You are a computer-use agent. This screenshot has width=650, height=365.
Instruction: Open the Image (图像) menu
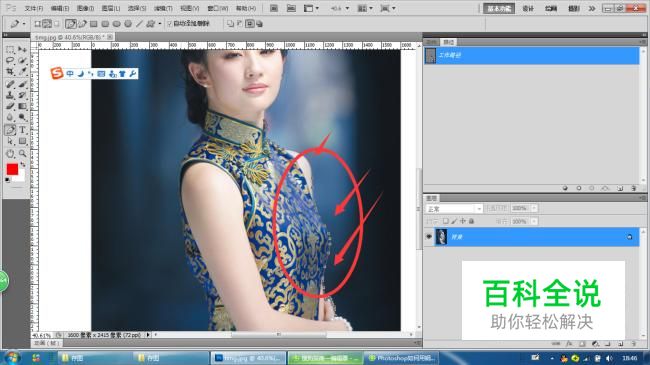[85, 8]
